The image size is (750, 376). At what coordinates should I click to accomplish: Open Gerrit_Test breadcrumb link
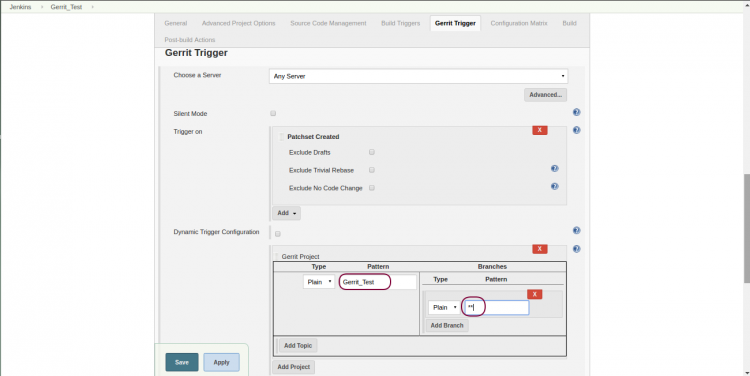66,7
